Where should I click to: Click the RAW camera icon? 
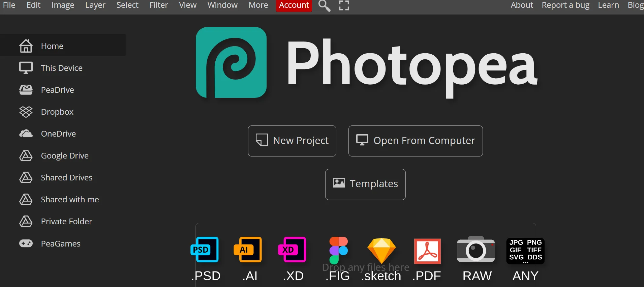pos(476,249)
